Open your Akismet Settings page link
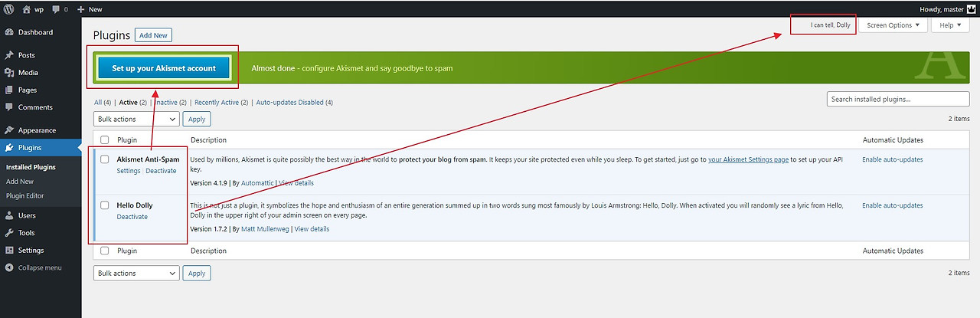 748,159
